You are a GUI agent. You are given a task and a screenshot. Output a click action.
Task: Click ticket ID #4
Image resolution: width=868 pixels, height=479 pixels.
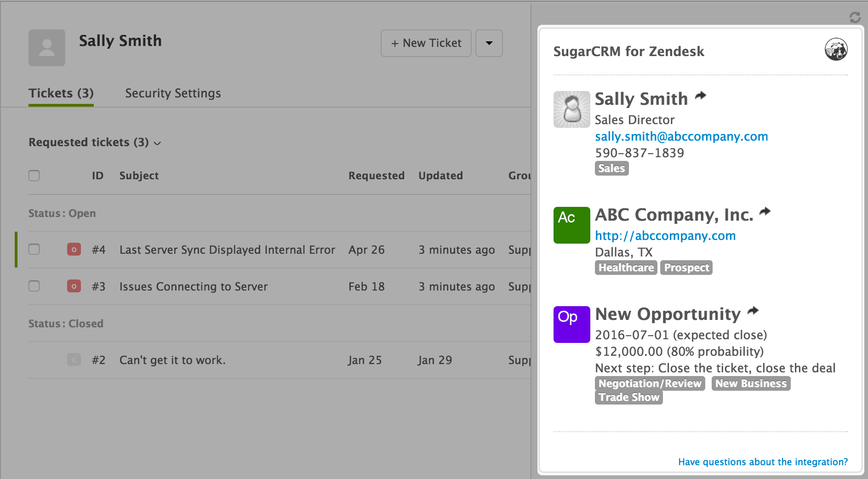point(98,250)
